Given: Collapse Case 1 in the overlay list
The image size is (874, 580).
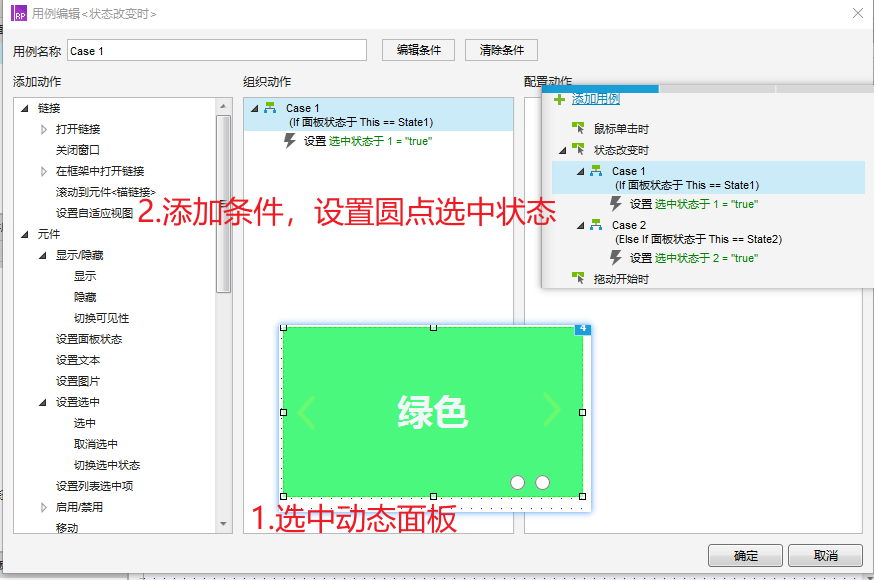Looking at the screenshot, I should pos(580,171).
